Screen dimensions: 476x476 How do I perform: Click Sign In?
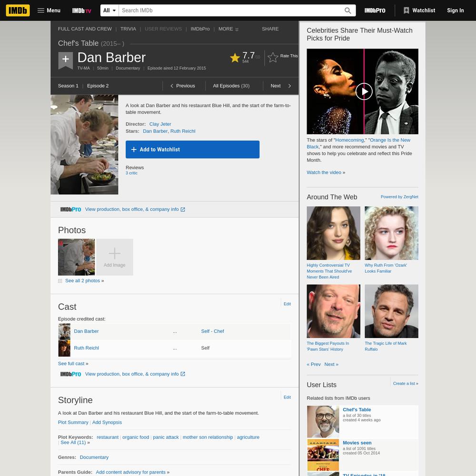(x=456, y=10)
